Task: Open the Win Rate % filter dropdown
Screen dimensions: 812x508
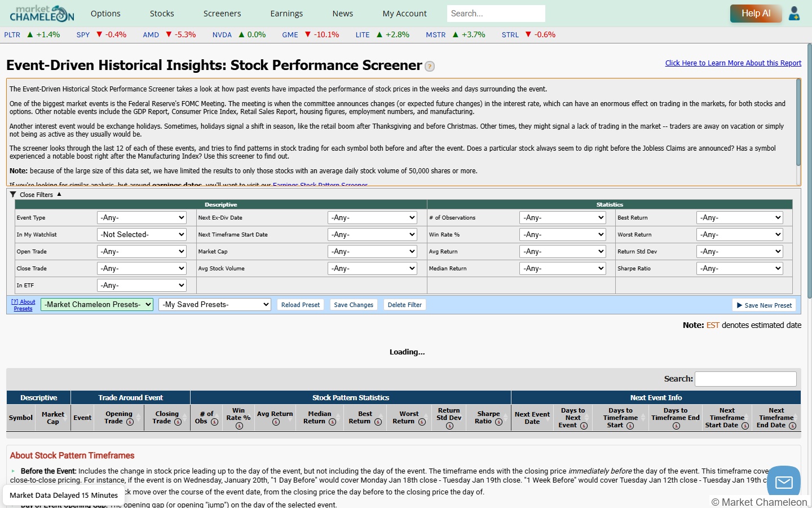Action: (x=562, y=234)
